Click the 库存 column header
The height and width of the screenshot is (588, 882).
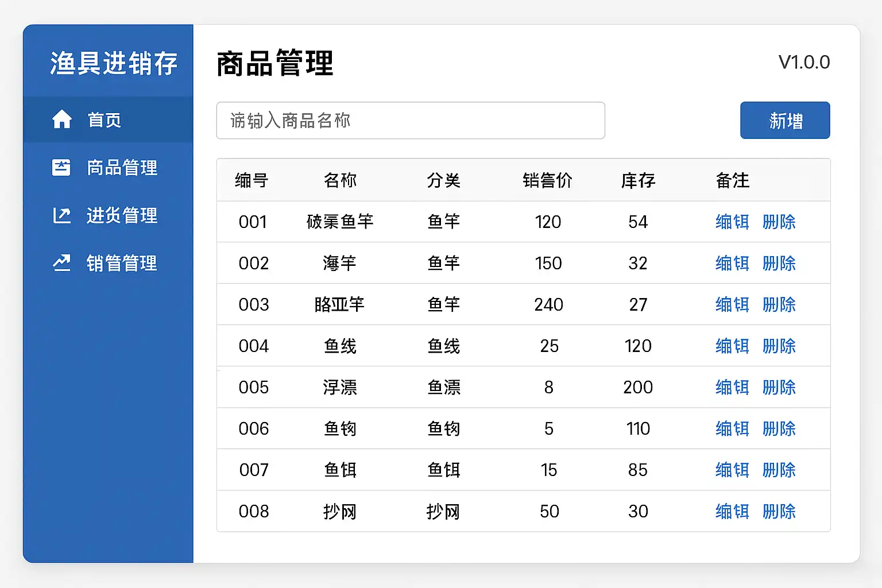(638, 180)
